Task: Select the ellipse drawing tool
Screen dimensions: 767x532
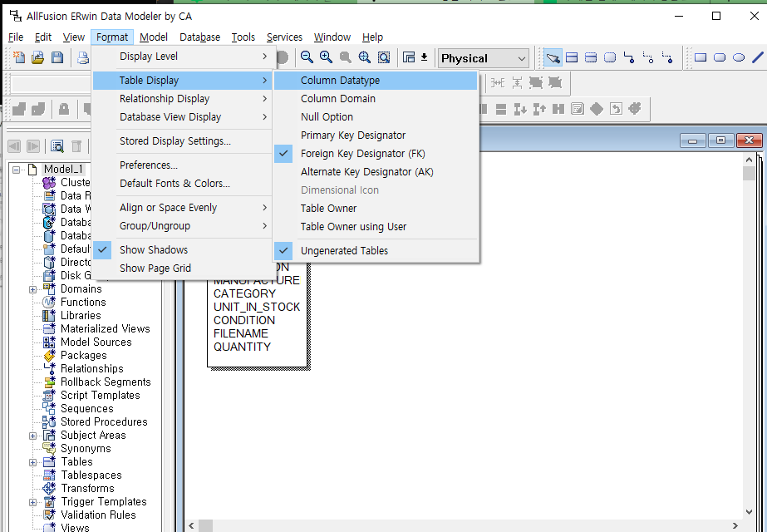Action: [x=739, y=57]
